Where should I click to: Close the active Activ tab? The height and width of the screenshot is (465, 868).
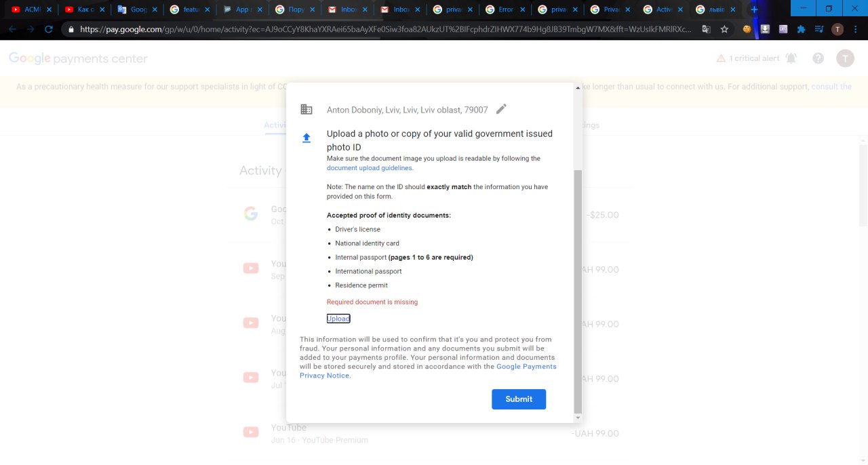680,9
